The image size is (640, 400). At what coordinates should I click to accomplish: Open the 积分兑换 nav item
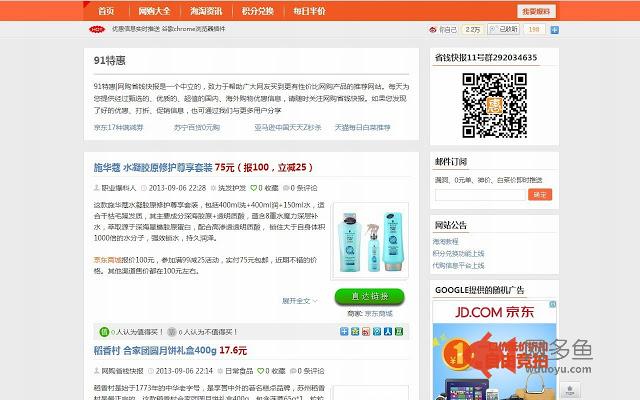click(258, 11)
